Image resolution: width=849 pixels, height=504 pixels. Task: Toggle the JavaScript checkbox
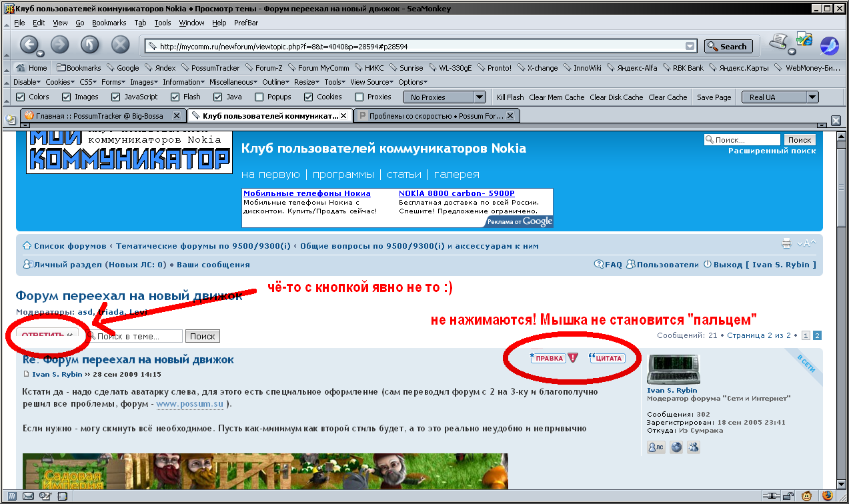[x=115, y=97]
